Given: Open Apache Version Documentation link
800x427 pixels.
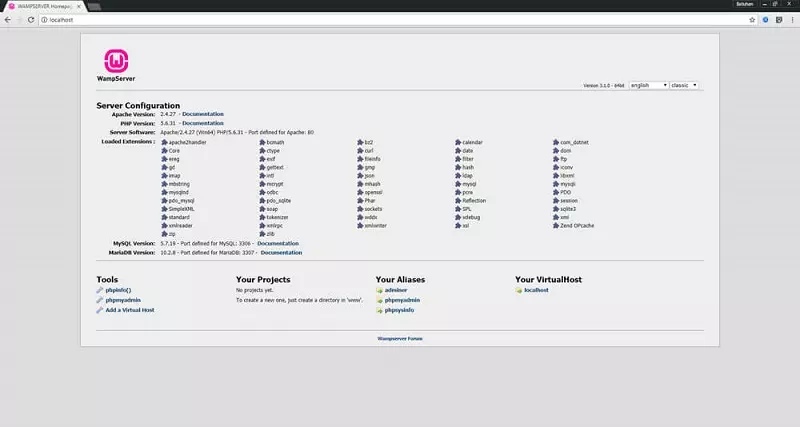Looking at the screenshot, I should click(x=203, y=114).
